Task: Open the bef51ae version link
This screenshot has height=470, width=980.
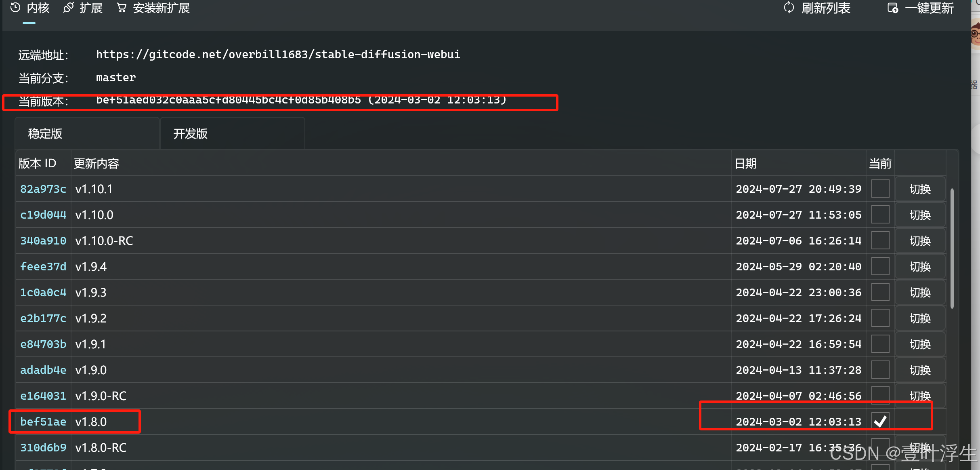Action: click(43, 421)
